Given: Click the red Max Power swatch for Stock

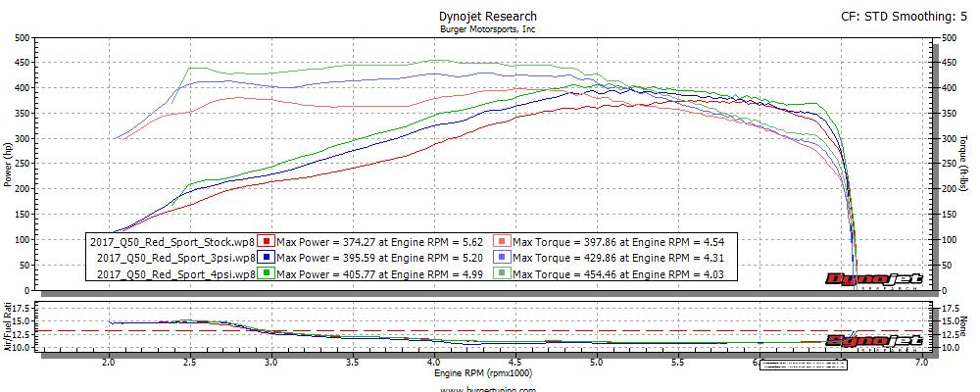Looking at the screenshot, I should coord(267,241).
